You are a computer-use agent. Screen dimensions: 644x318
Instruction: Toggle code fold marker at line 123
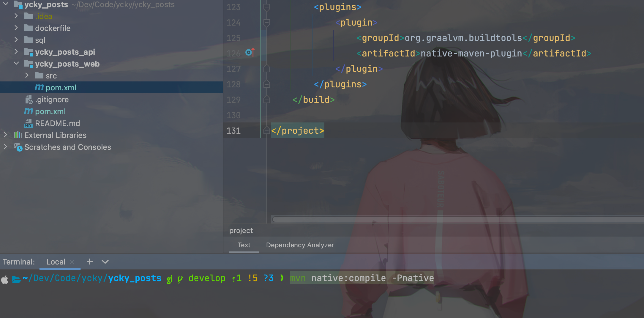266,7
